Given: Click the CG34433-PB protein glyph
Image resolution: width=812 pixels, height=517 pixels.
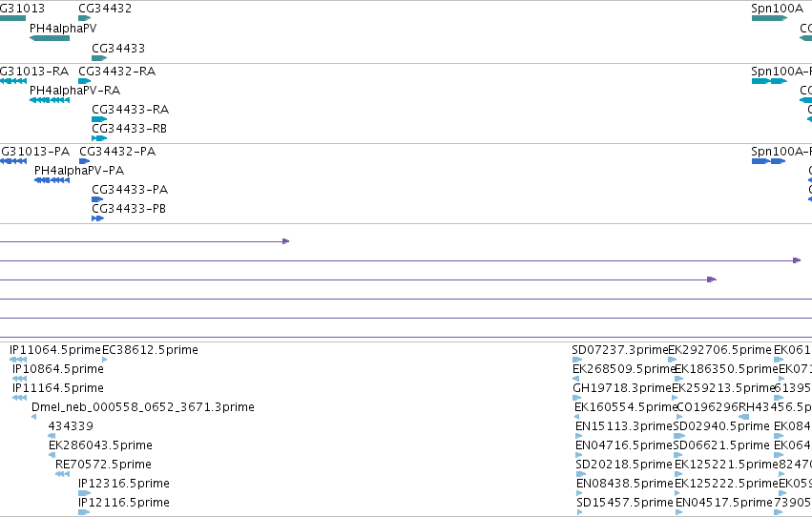Looking at the screenshot, I should click(98, 218).
